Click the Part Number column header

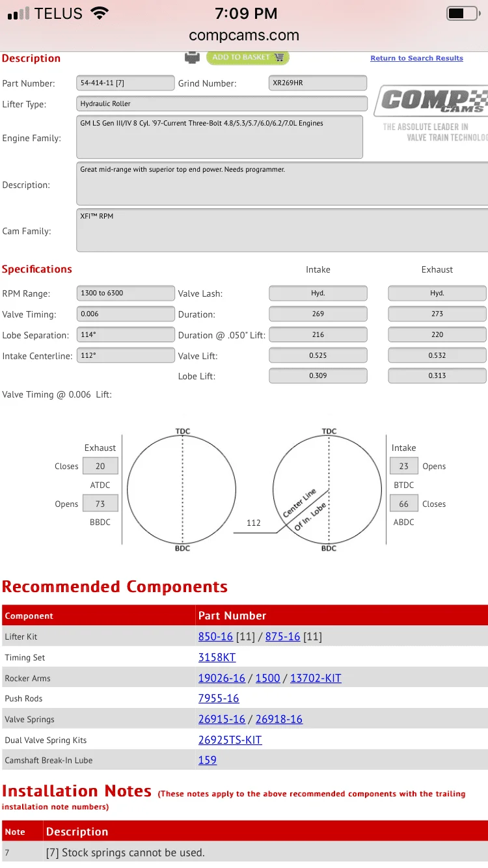342,616
